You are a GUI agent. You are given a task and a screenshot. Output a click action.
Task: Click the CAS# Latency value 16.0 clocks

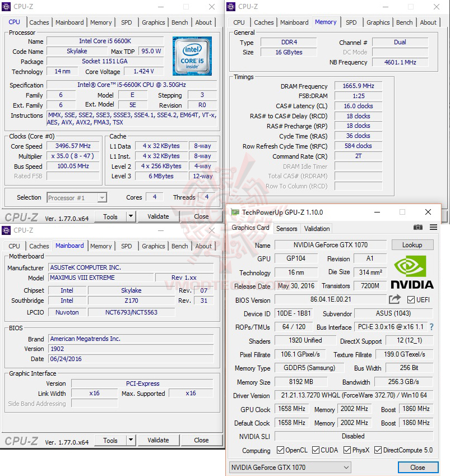(358, 106)
